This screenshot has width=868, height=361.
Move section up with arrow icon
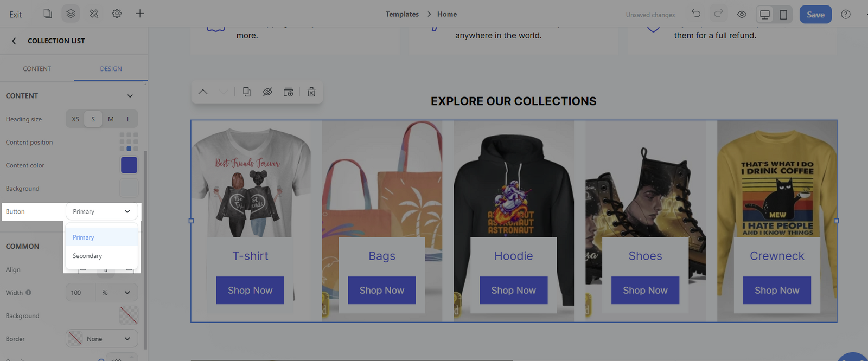(x=203, y=92)
